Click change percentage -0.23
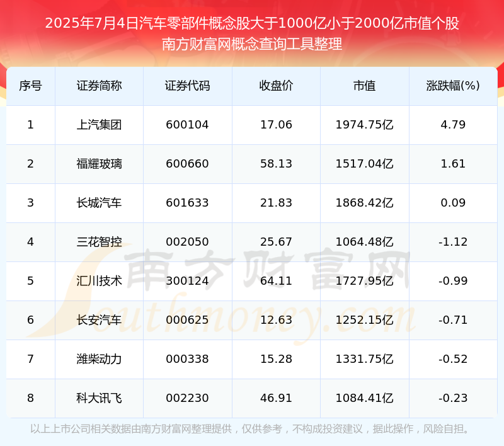Viewport: 504px width, 446px height. [x=453, y=398]
